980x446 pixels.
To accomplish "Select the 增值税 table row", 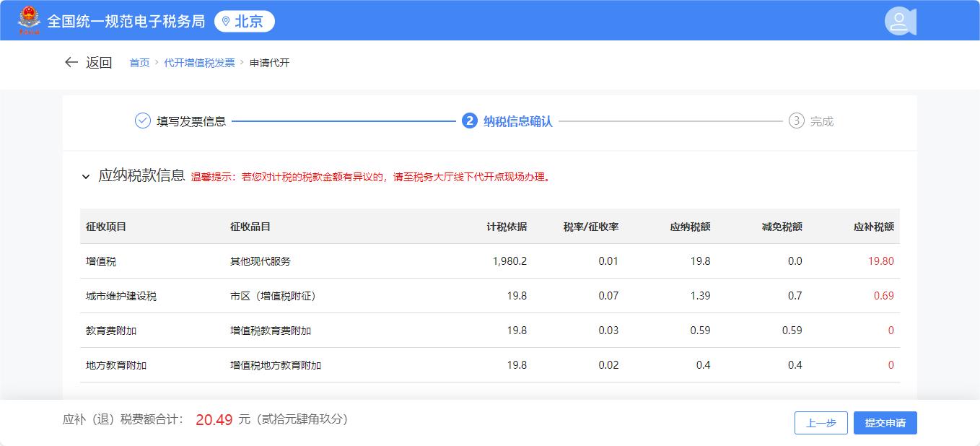I will click(489, 261).
